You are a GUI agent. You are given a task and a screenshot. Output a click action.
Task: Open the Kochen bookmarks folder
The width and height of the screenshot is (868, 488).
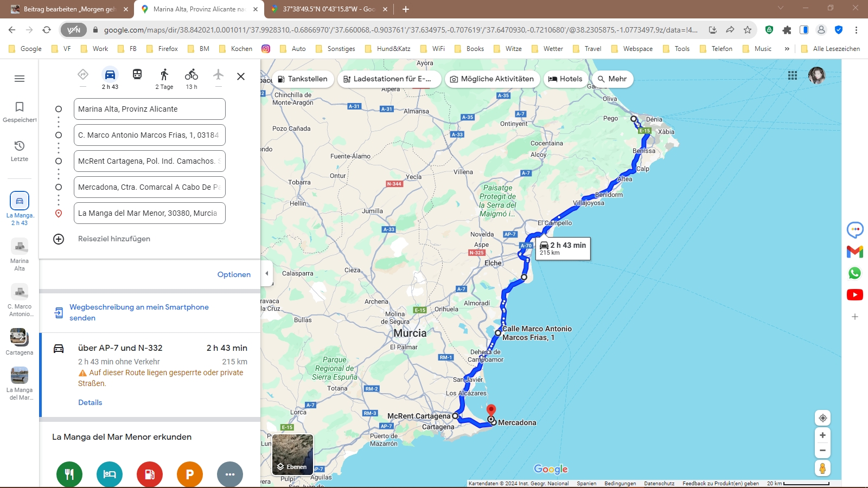coord(236,49)
